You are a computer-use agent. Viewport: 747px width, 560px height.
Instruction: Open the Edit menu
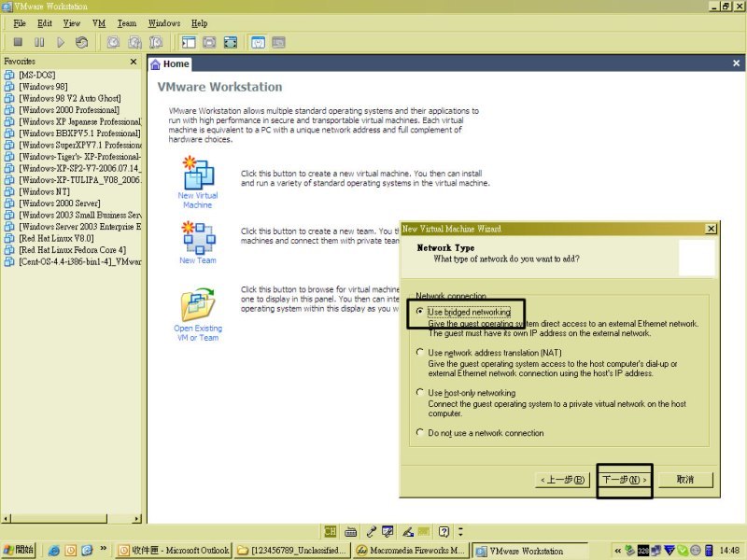45,23
